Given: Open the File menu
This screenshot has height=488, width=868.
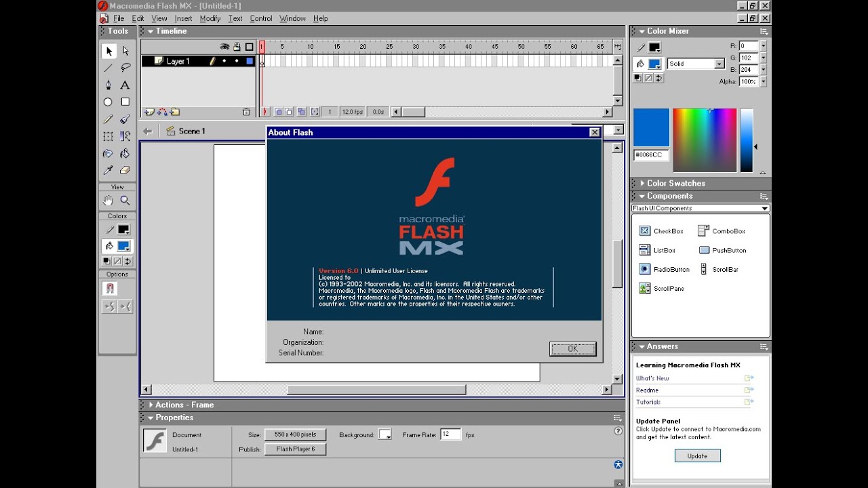Looking at the screenshot, I should tap(119, 18).
